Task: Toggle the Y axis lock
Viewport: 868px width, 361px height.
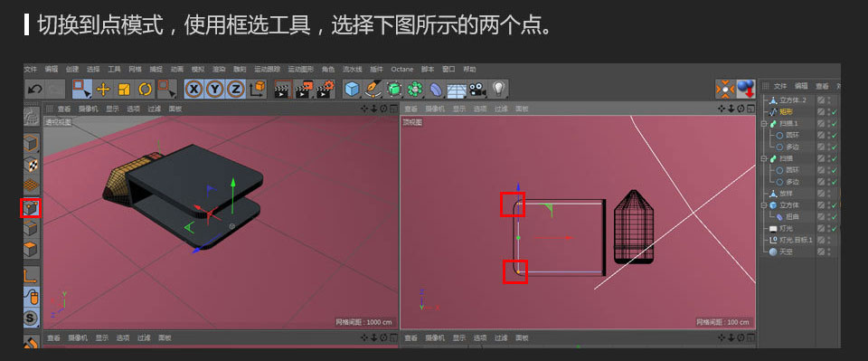Action: 215,89
